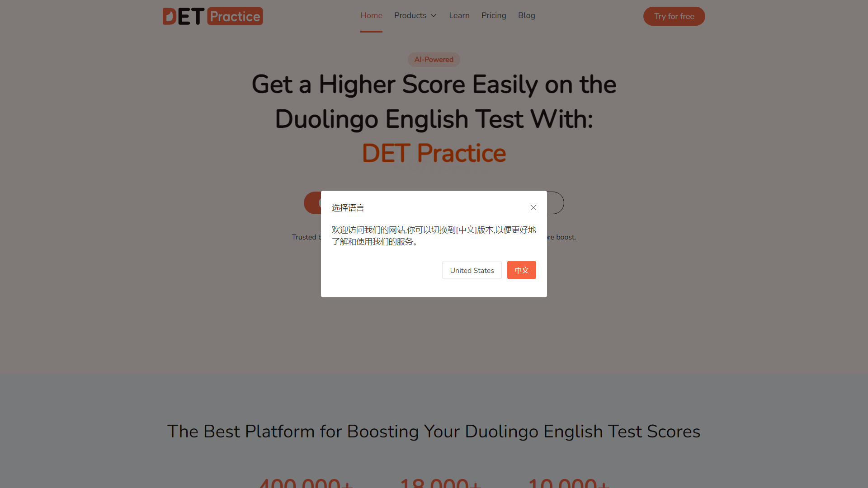Select United States language option
The width and height of the screenshot is (868, 488).
coord(472,271)
